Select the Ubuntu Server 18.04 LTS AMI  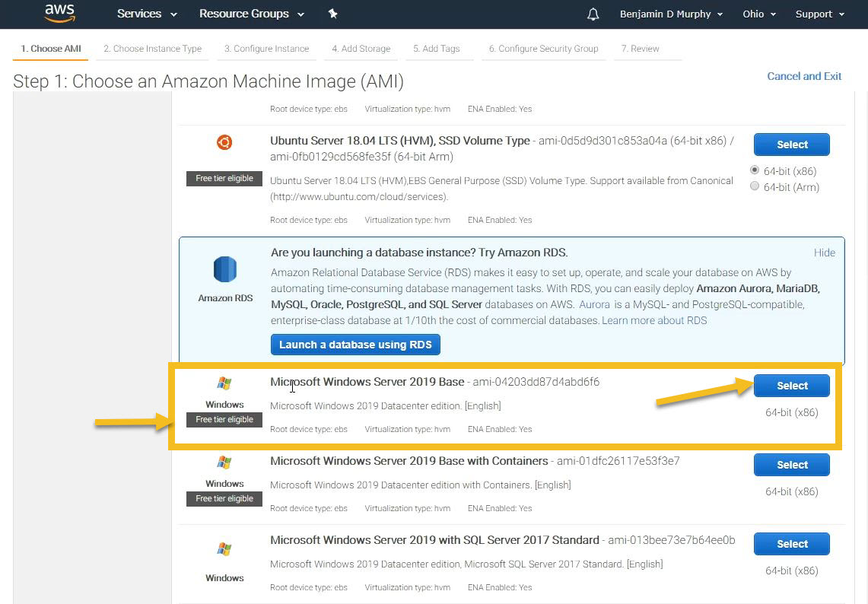click(x=792, y=145)
